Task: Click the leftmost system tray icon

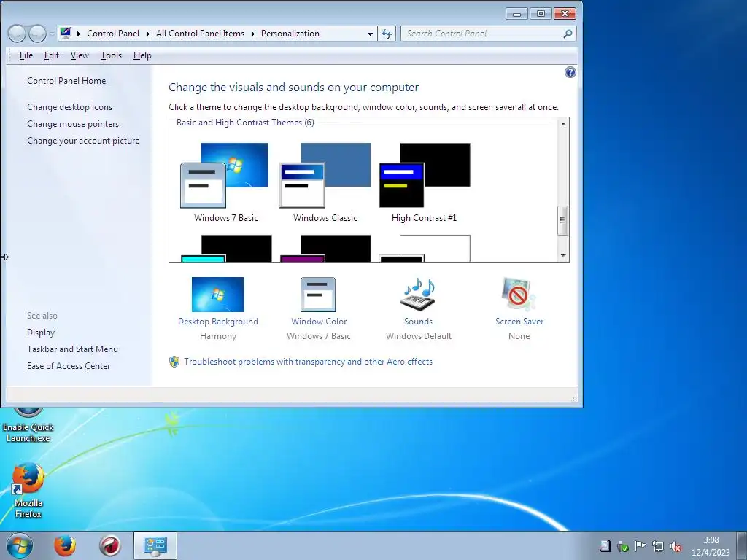Action: 605,546
